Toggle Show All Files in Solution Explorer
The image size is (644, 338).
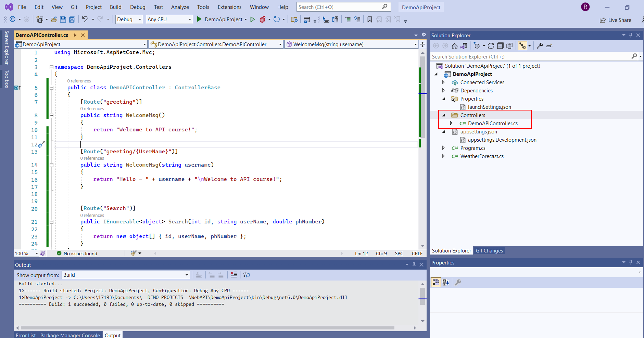coord(509,46)
